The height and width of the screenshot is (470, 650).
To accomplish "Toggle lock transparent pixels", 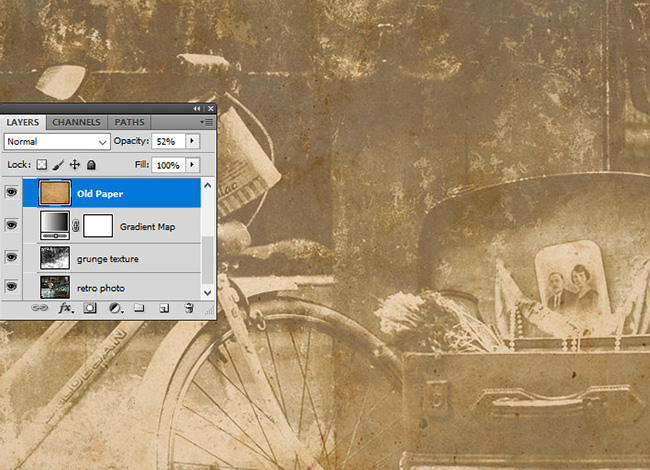I will pyautogui.click(x=42, y=164).
